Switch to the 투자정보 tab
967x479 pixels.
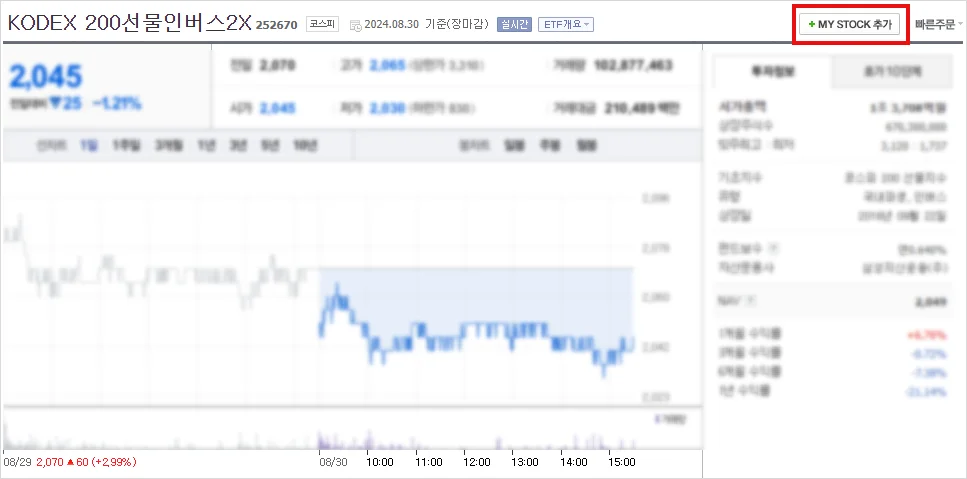[x=773, y=72]
